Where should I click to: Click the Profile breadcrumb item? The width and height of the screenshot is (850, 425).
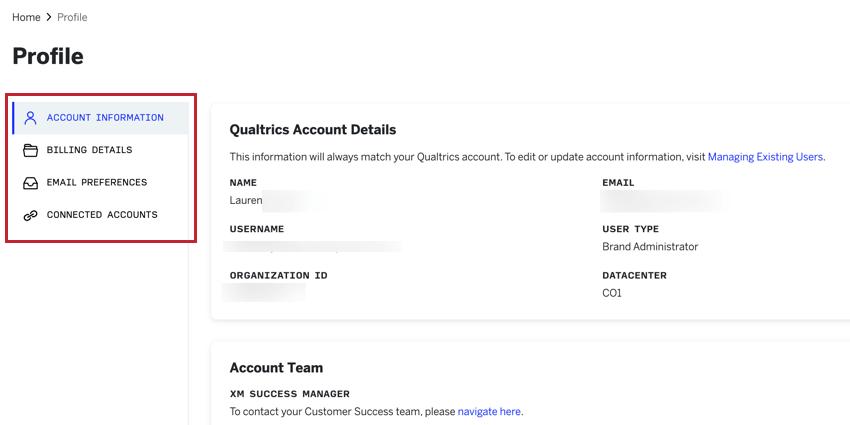(x=72, y=17)
